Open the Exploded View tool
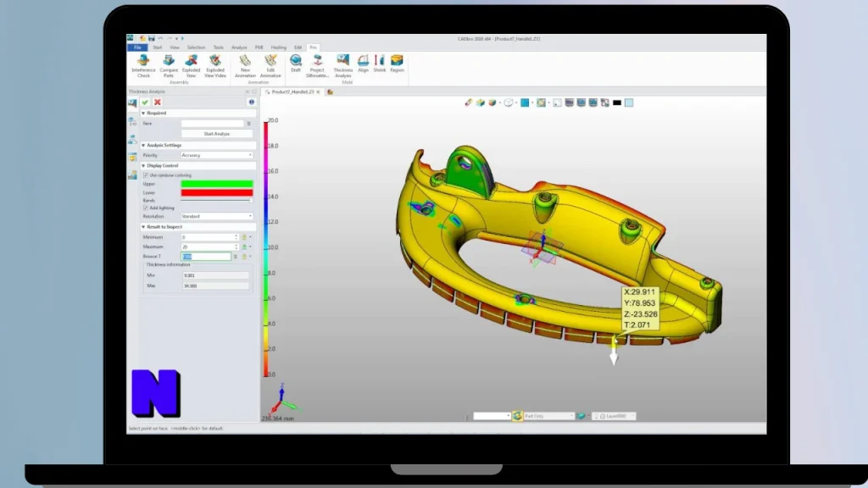This screenshot has height=488, width=868. point(191,66)
